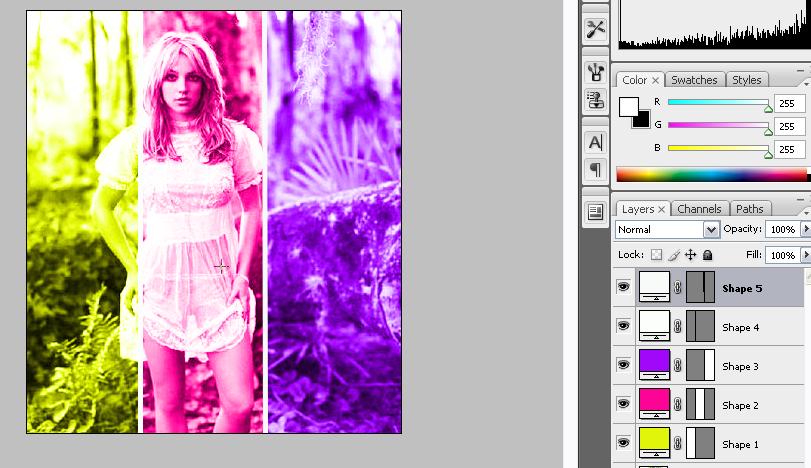Screen dimensions: 811x468
Task: Expand the Fill slider arrow
Action: point(805,256)
